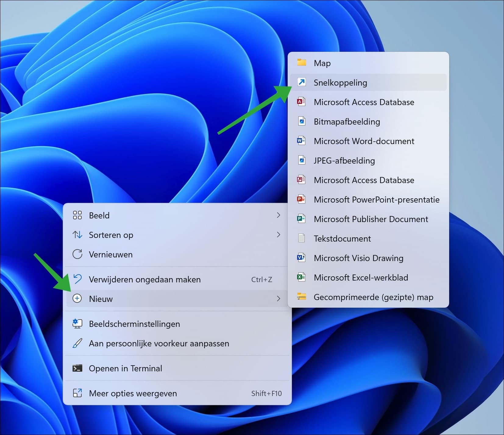The width and height of the screenshot is (504, 435).
Task: Select the Microsoft Visio Drawing icon
Action: click(x=302, y=258)
